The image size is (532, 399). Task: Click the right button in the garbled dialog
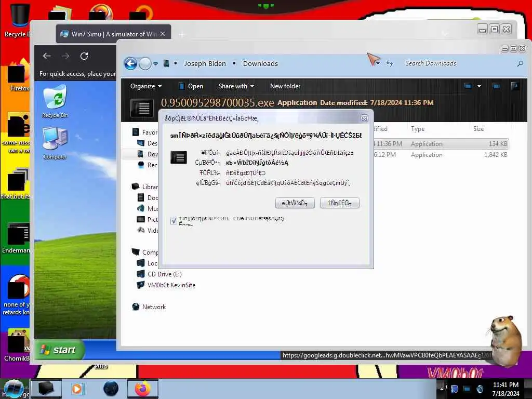(340, 203)
